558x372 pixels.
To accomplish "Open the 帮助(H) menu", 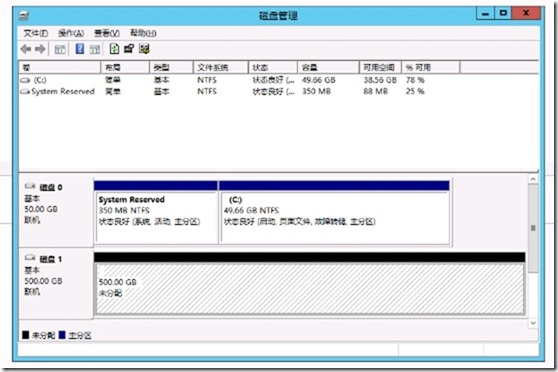I will 143,33.
